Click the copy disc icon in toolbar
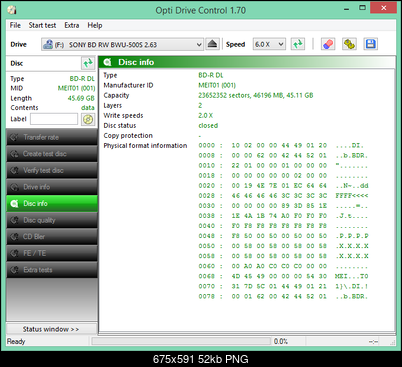The width and height of the screenshot is (402, 367). (x=349, y=44)
